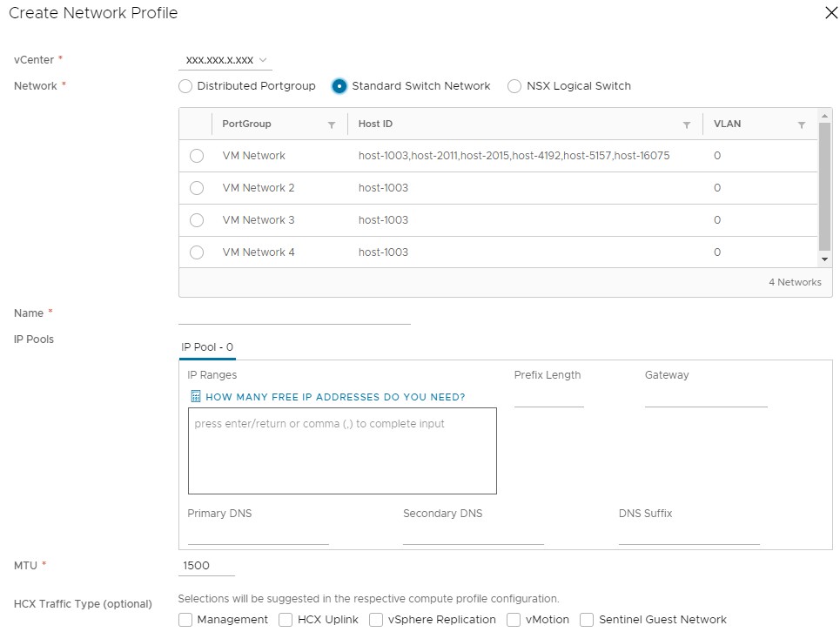The image size is (840, 632).
Task: Open PortGroup column filter icon
Action: 332,124
